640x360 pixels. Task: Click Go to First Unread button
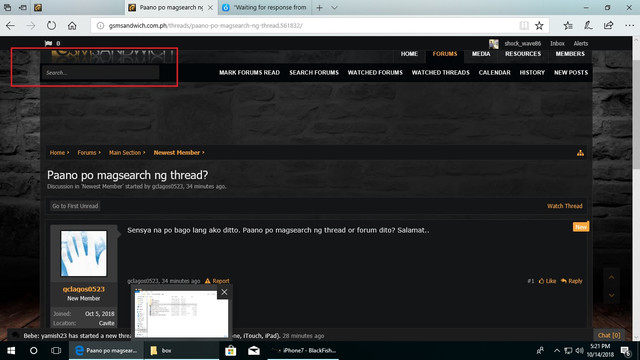click(75, 206)
